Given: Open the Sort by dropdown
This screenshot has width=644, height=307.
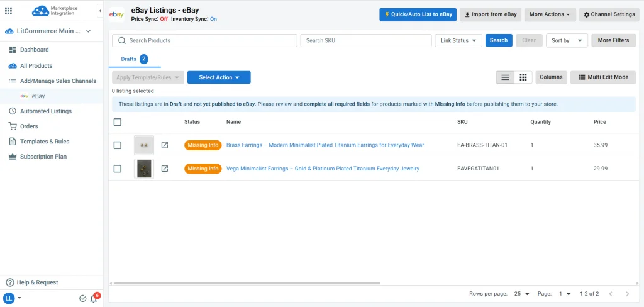Looking at the screenshot, I should tap(567, 40).
